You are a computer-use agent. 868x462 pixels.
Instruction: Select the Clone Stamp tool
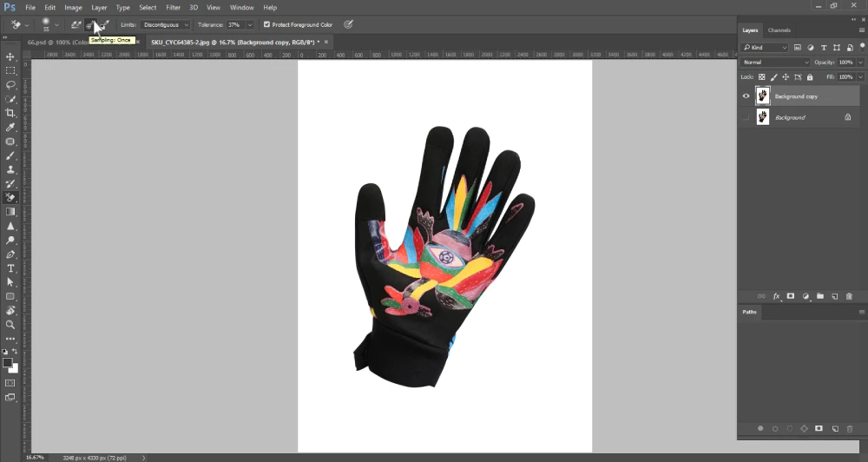(x=10, y=169)
